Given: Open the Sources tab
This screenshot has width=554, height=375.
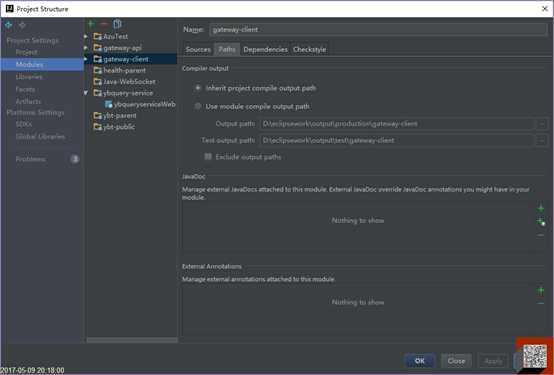Looking at the screenshot, I should coord(198,49).
